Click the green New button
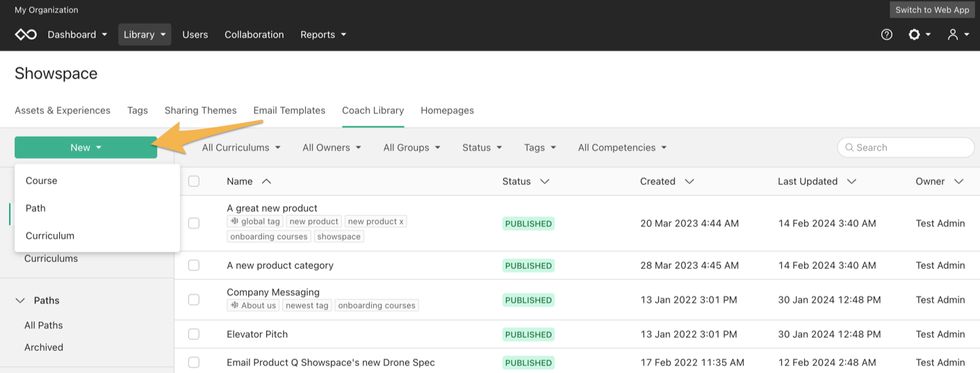Viewport: 980px width, 373px height. (86, 147)
